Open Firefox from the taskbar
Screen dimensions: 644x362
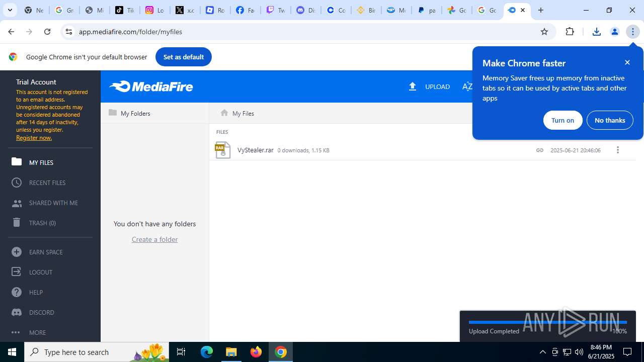[x=256, y=352]
